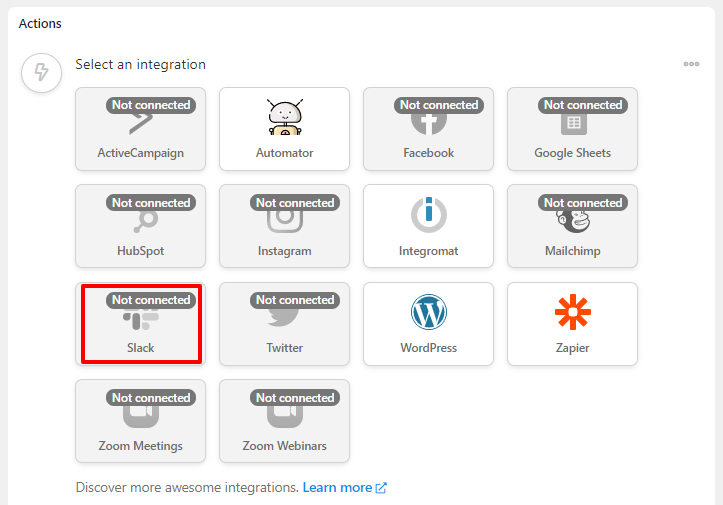Image resolution: width=723 pixels, height=505 pixels.
Task: Click the Not connected badge on Mailchimp
Action: [x=583, y=202]
